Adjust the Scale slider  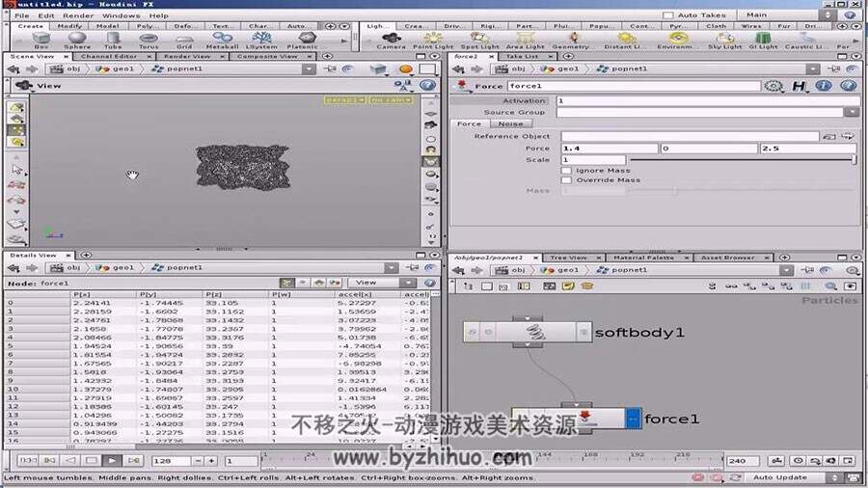click(x=743, y=160)
